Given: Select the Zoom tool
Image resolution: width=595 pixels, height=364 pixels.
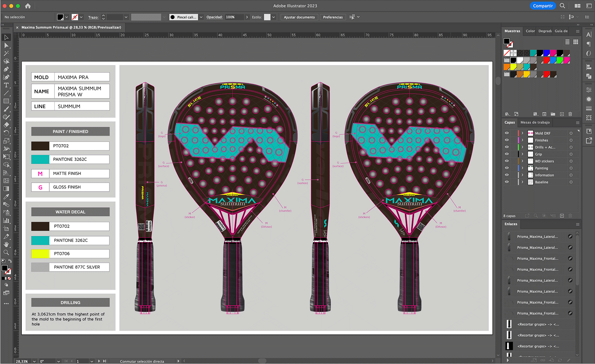Looking at the screenshot, I should 6,252.
